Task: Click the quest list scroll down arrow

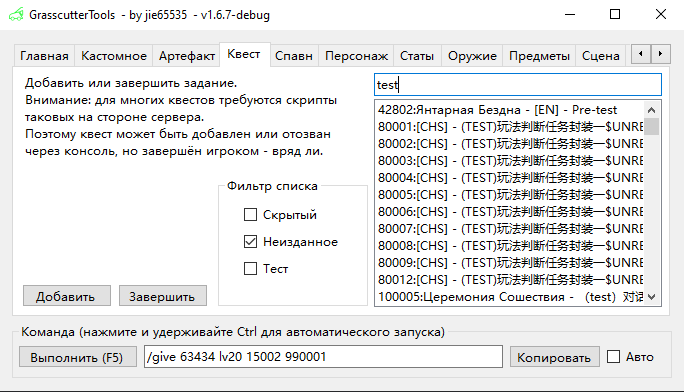Action: tap(652, 297)
